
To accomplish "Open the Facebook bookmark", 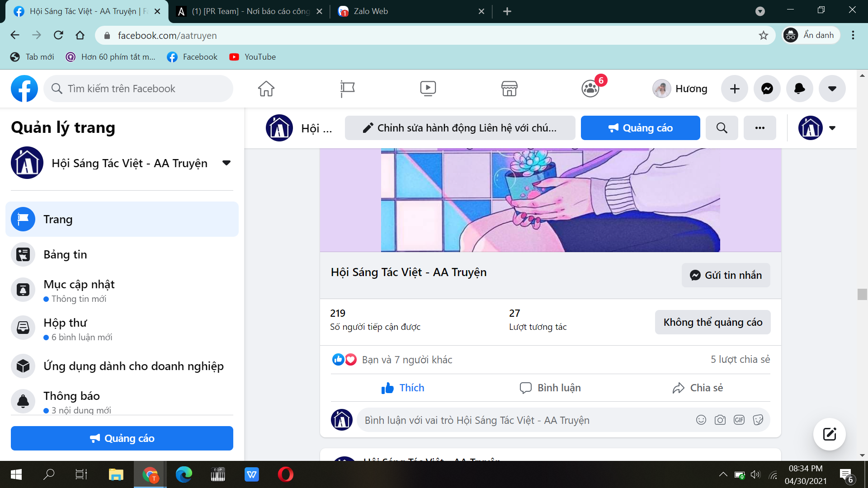I will coord(192,57).
